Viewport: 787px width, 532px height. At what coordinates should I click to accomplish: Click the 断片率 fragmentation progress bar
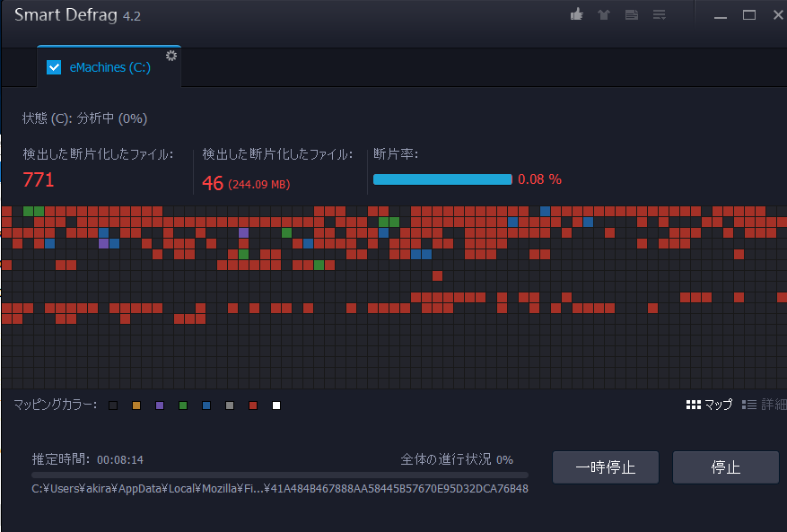[442, 179]
